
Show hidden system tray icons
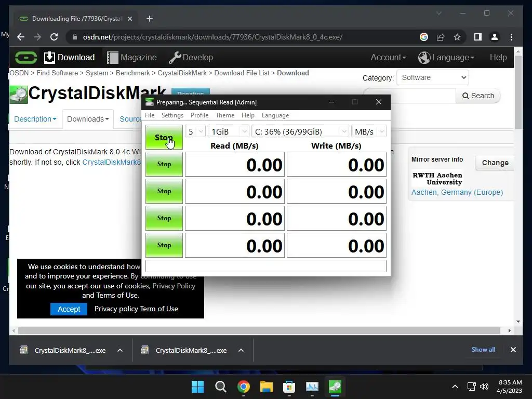pyautogui.click(x=455, y=387)
